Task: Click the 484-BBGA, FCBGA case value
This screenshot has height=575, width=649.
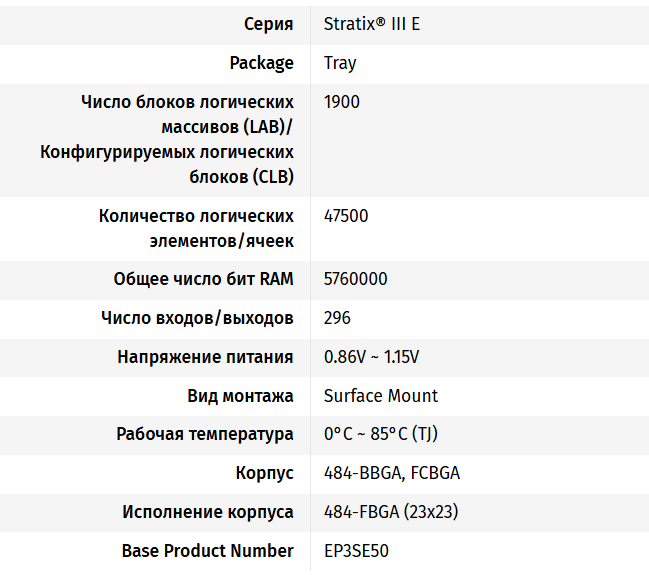Action: 392,473
